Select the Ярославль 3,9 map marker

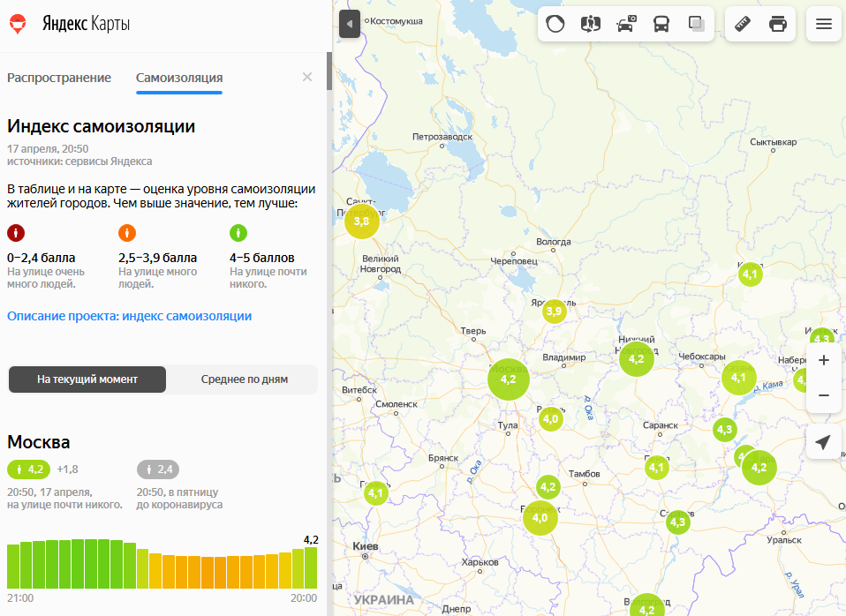(554, 312)
